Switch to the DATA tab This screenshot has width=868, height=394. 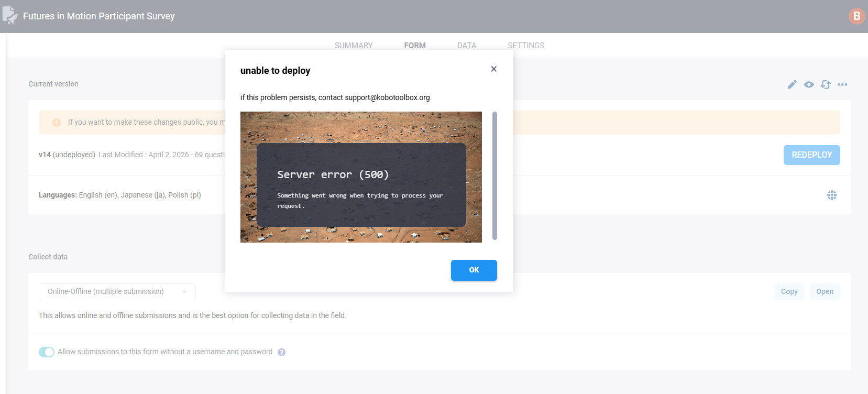point(467,46)
